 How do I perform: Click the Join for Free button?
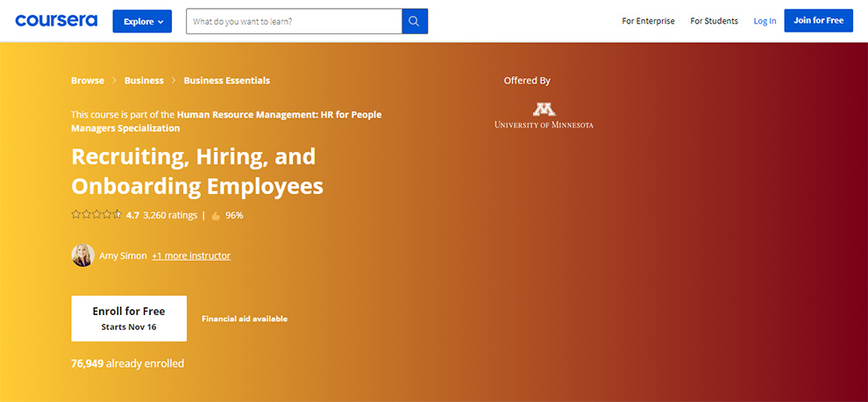[818, 20]
